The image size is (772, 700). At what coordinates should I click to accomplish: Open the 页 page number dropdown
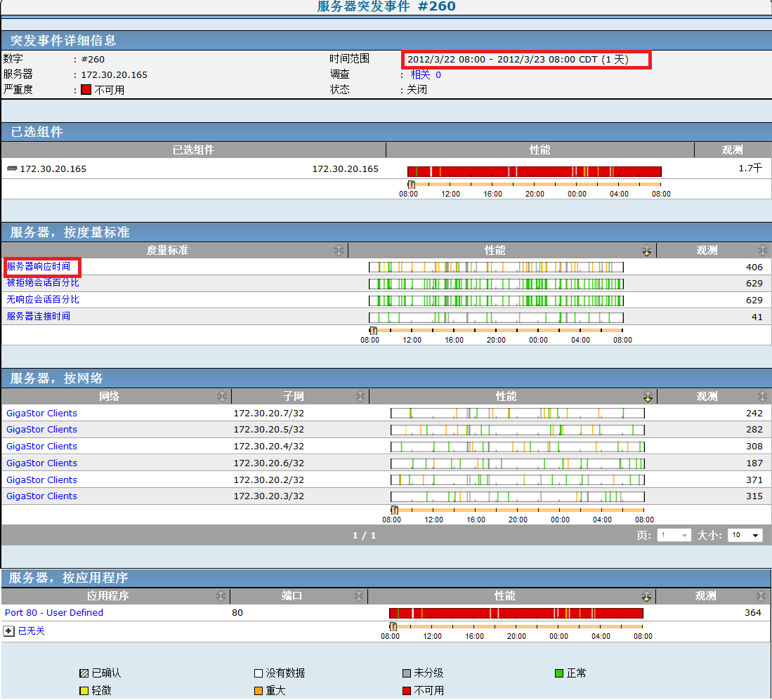pyautogui.click(x=674, y=536)
